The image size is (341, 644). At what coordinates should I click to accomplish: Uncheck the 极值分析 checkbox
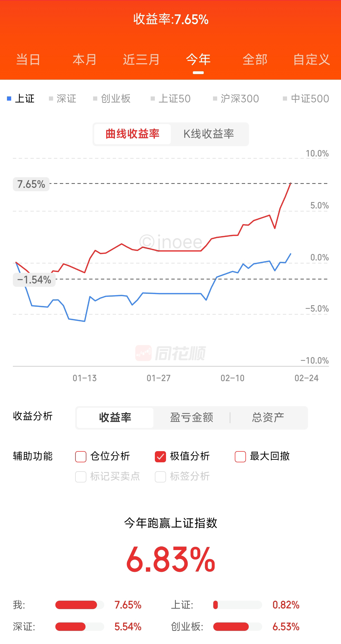coord(160,456)
